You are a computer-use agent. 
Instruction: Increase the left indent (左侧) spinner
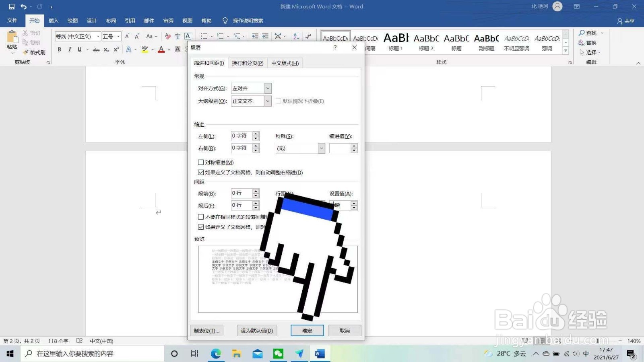click(x=256, y=134)
